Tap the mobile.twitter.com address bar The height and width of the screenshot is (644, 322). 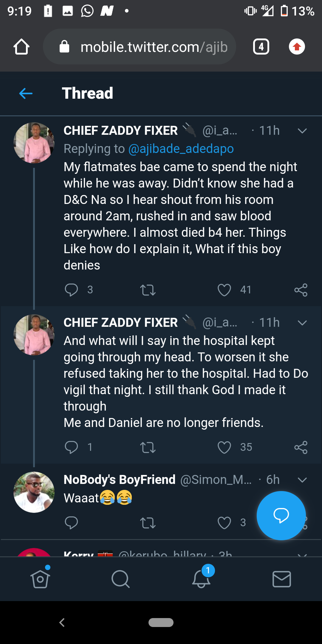[x=140, y=47]
